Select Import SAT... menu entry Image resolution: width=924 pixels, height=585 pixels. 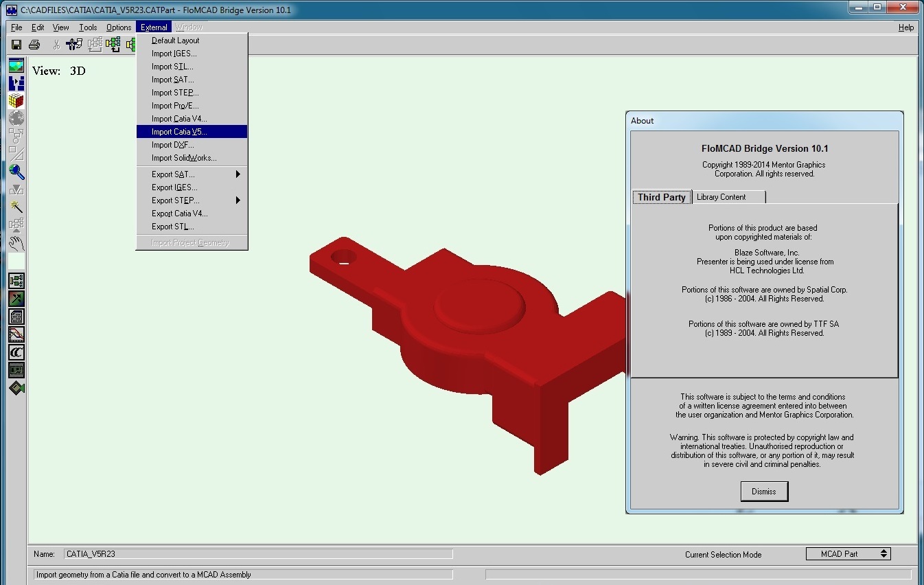click(192, 80)
